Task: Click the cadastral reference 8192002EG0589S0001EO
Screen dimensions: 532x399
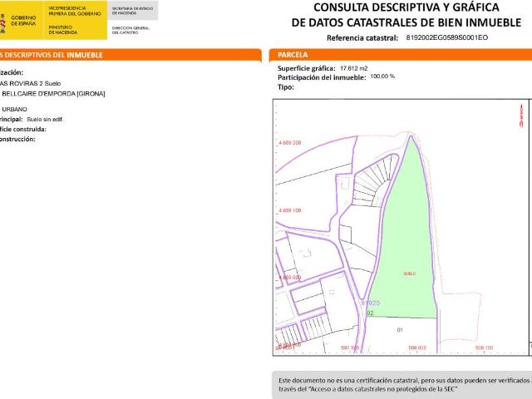Action: click(447, 38)
